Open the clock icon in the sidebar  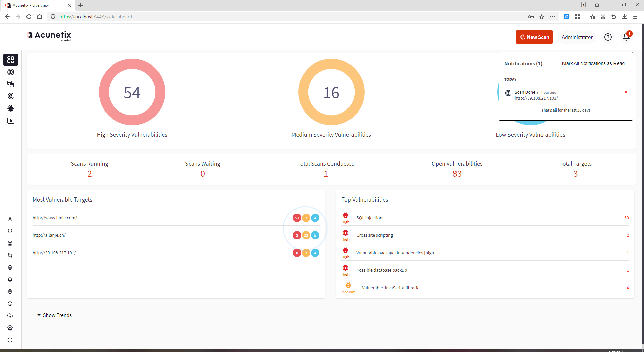coord(10,304)
